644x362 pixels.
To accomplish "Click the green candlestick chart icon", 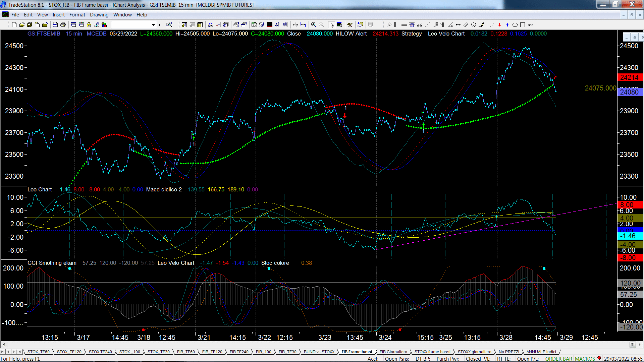I will (x=269, y=25).
